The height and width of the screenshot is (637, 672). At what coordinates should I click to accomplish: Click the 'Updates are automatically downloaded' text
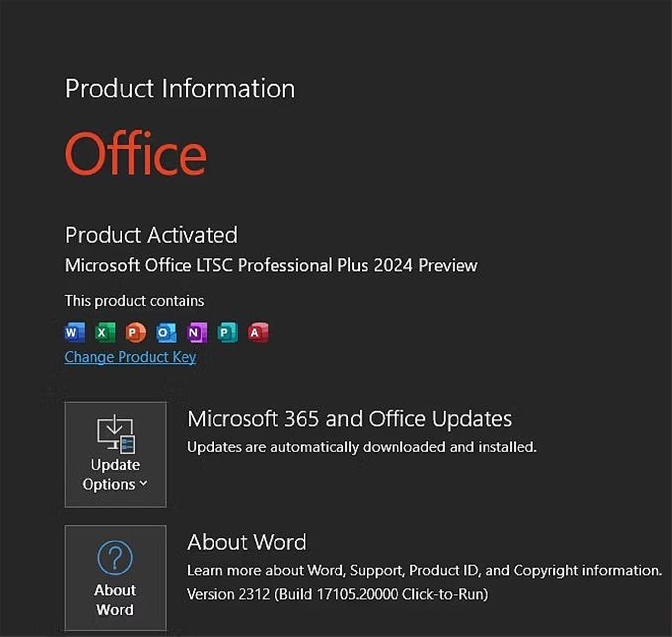click(x=362, y=447)
